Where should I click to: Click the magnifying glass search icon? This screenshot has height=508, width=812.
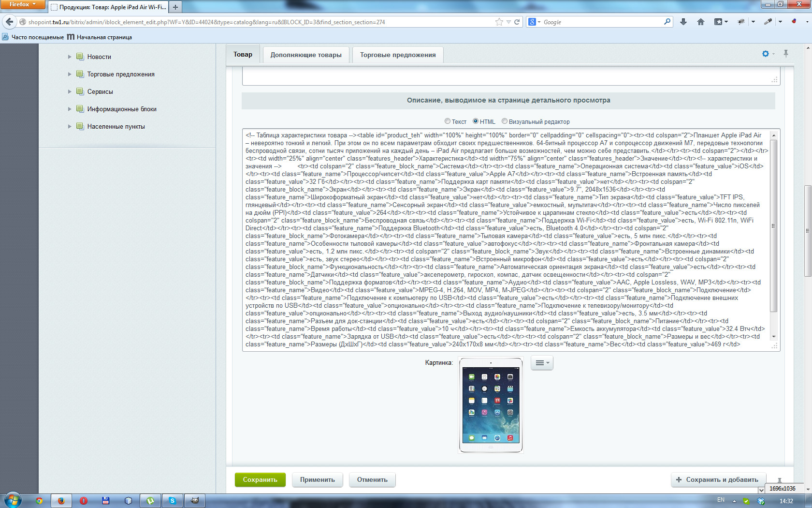click(x=667, y=22)
